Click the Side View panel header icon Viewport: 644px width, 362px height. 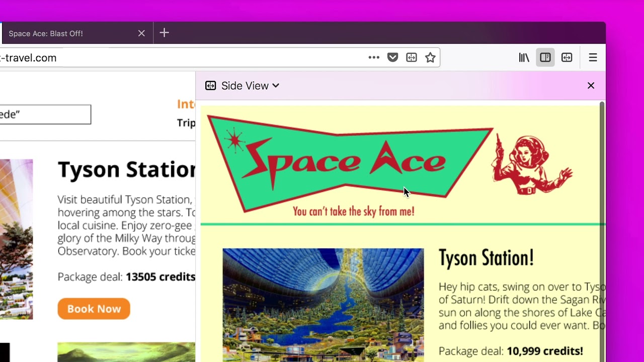pos(211,85)
